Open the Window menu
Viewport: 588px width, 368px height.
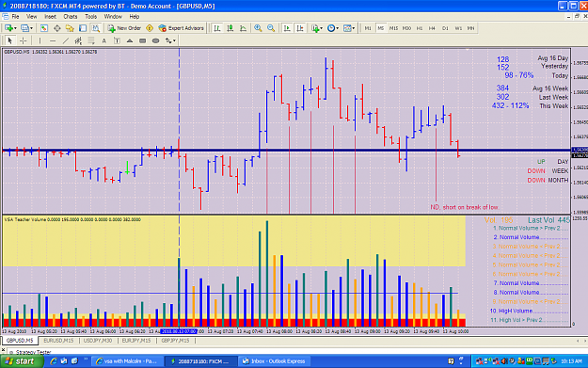pyautogui.click(x=113, y=17)
